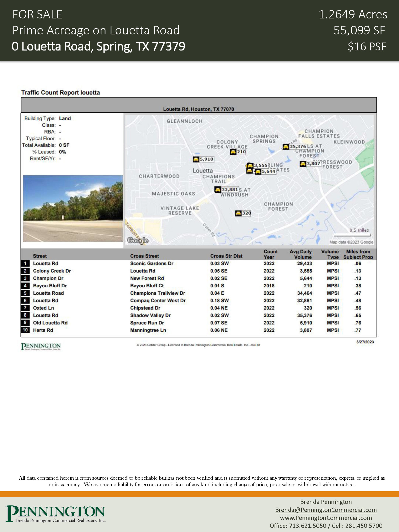This screenshot has height=532, width=399.
Task: Click the 35,376 traffic count car marker
Action: 286,147
